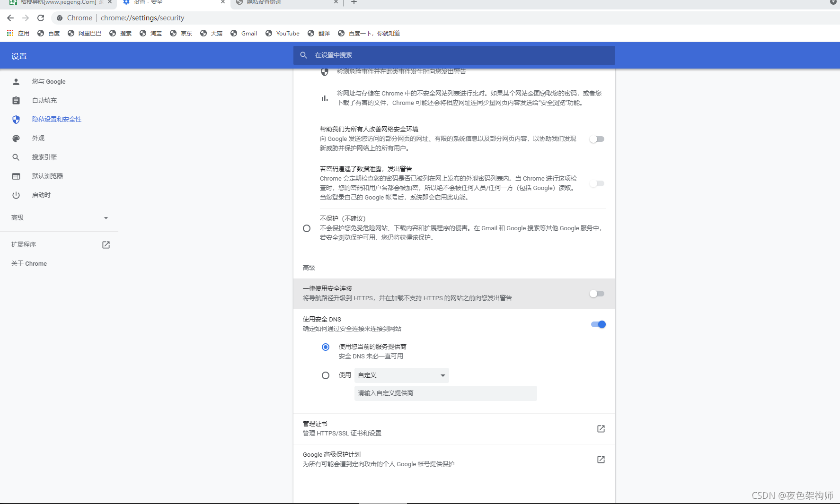
Task: Click the 搜索引擎 magnifier icon
Action: 16,157
